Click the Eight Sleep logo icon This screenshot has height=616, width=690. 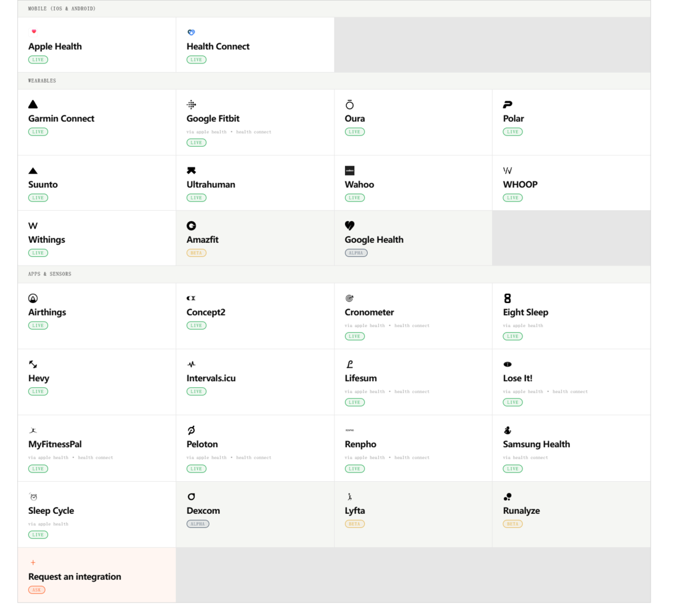coord(508,298)
